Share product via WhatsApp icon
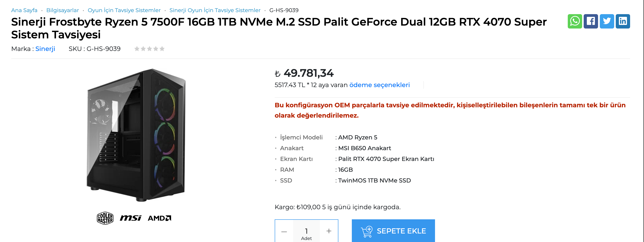The width and height of the screenshot is (644, 242). point(574,21)
